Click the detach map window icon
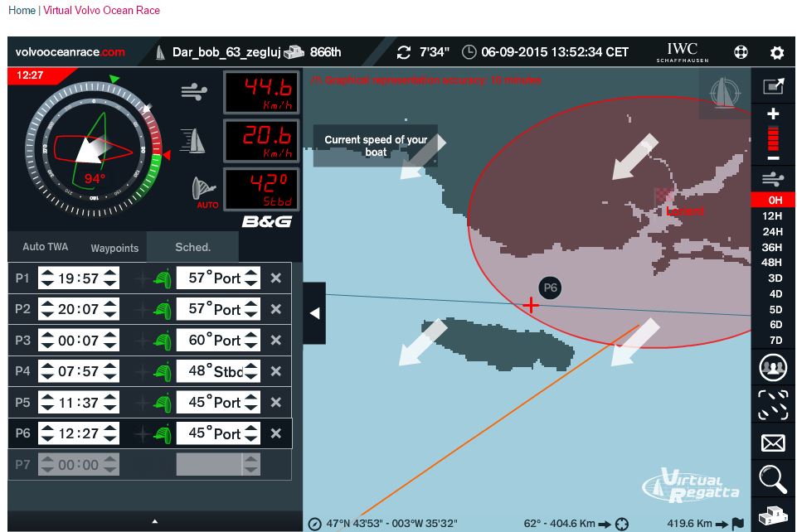 (x=773, y=85)
